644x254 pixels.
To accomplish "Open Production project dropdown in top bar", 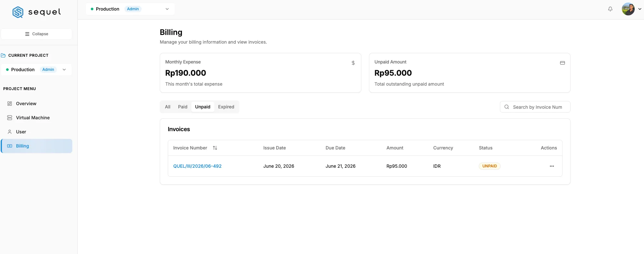I will pos(130,9).
